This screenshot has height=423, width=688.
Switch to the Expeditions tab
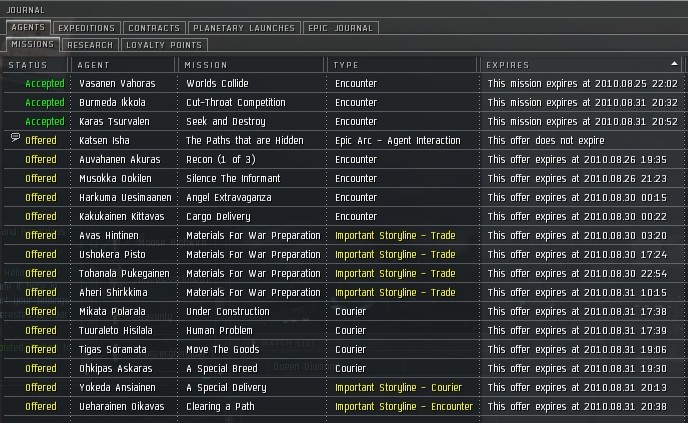(85, 28)
